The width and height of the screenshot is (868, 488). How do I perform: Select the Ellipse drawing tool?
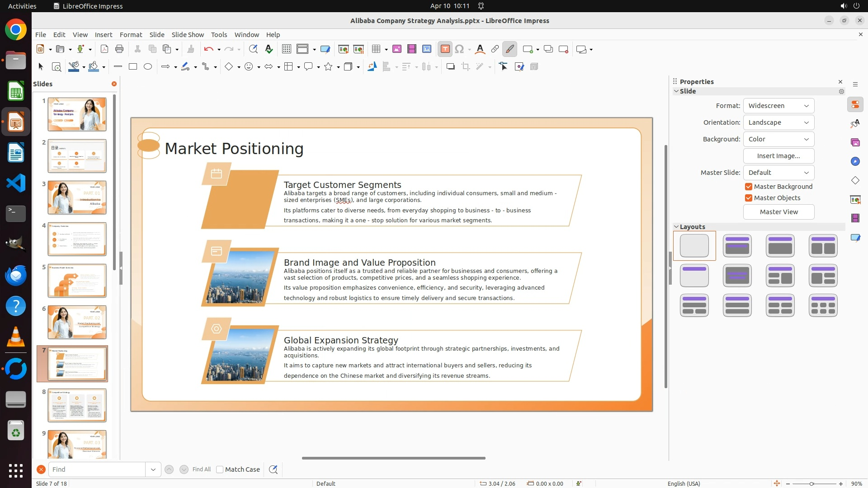click(x=148, y=67)
